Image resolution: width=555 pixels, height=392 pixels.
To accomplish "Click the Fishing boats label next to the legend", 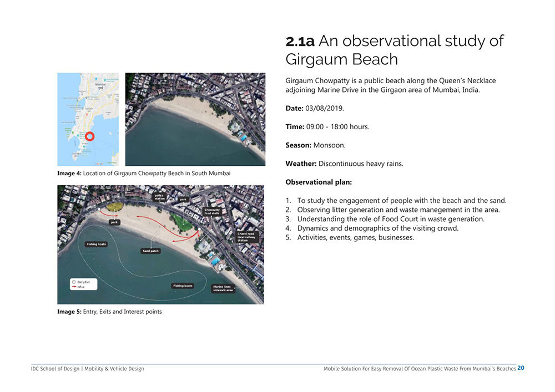I will [x=182, y=286].
